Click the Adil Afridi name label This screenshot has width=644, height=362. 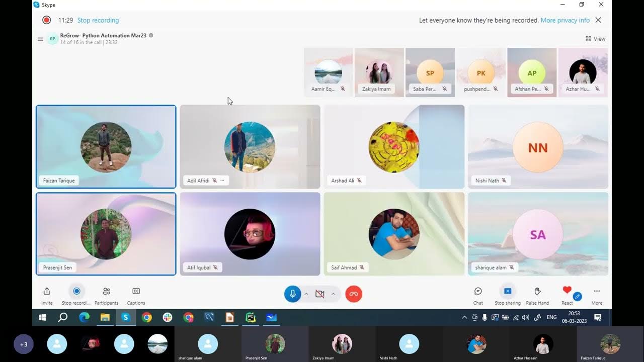pos(198,180)
